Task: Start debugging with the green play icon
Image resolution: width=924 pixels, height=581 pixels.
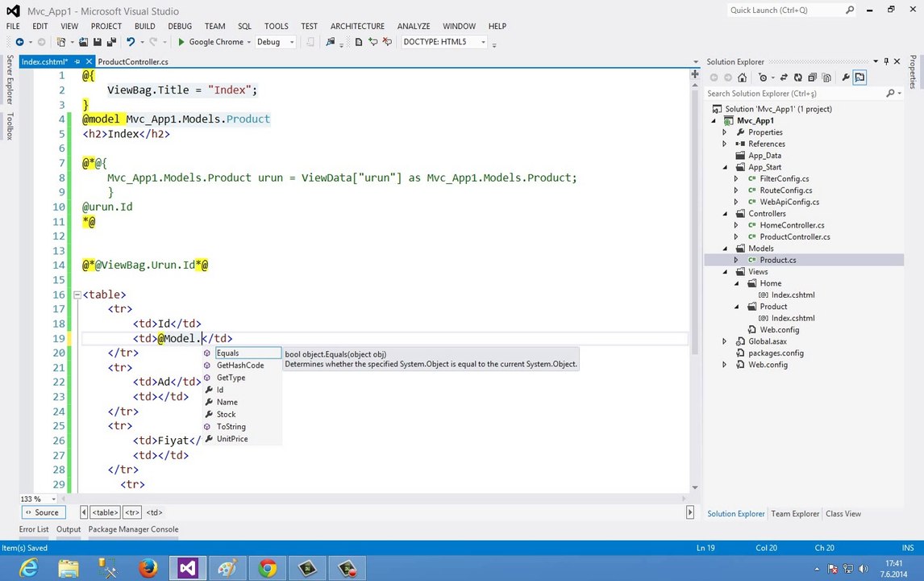Action: 181,42
